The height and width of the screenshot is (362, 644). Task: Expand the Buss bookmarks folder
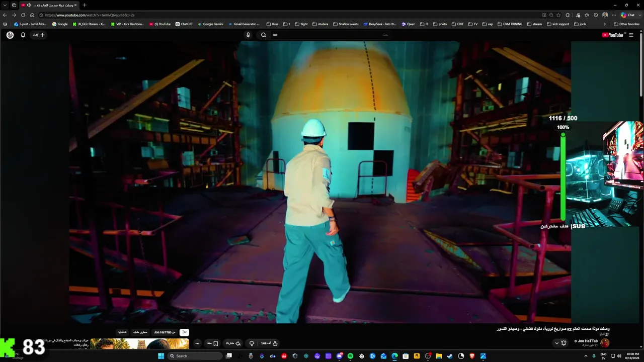click(272, 24)
